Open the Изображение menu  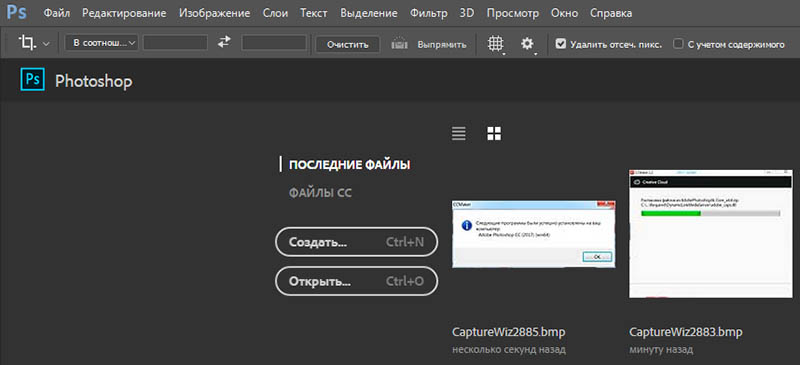tap(215, 13)
